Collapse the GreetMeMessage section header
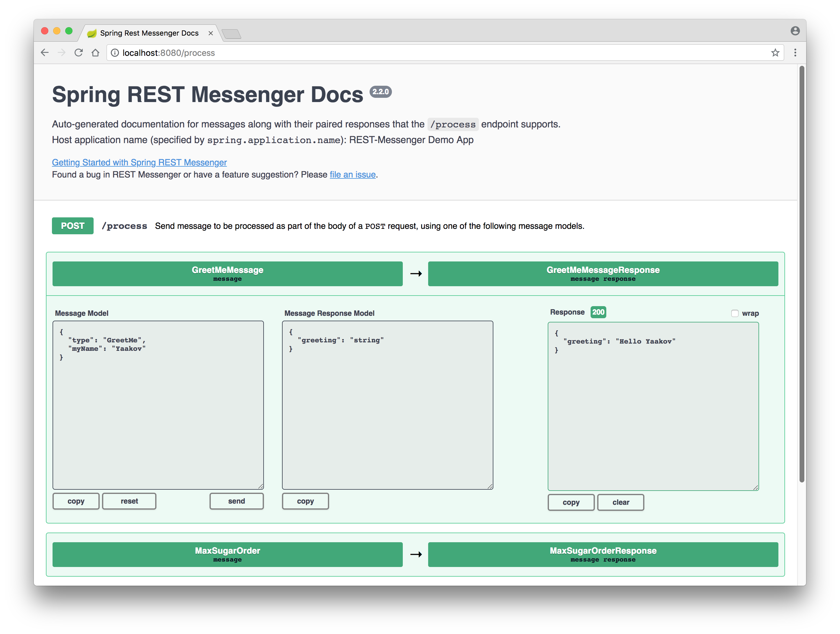The width and height of the screenshot is (840, 634). [x=227, y=273]
